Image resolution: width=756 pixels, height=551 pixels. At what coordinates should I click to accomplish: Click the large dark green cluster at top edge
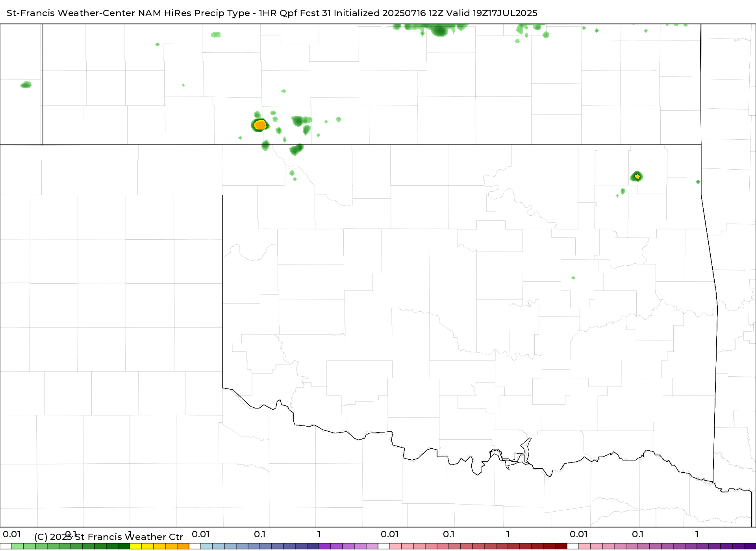pyautogui.click(x=439, y=30)
